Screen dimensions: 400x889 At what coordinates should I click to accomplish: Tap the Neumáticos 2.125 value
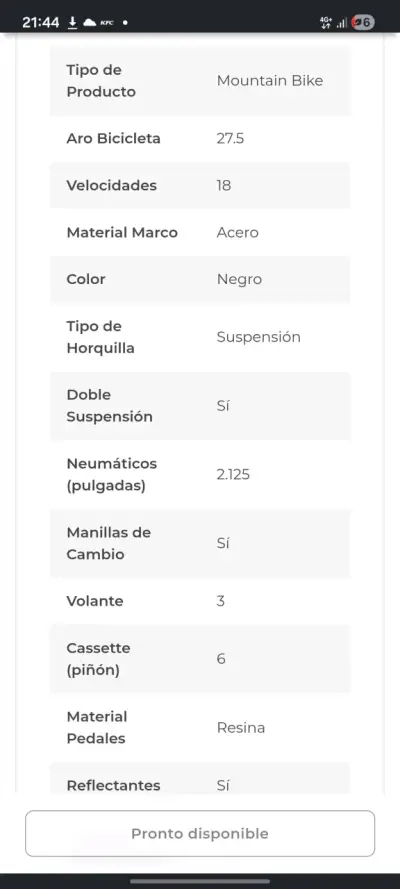tap(233, 475)
